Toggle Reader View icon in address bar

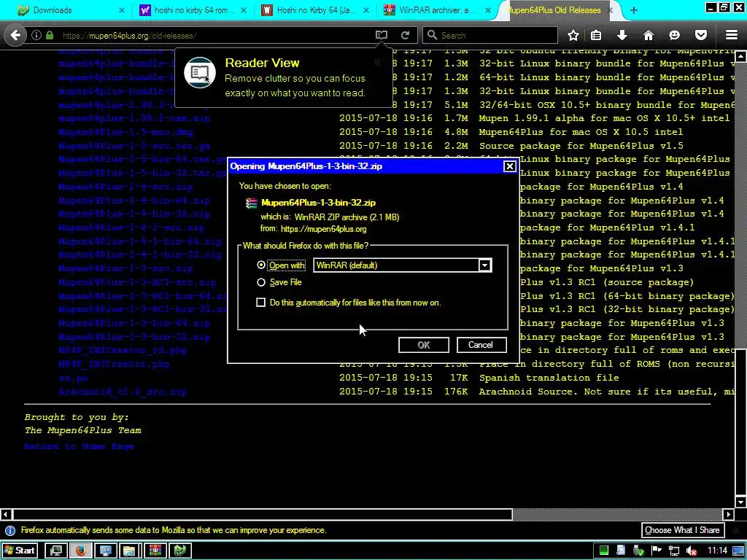381,35
